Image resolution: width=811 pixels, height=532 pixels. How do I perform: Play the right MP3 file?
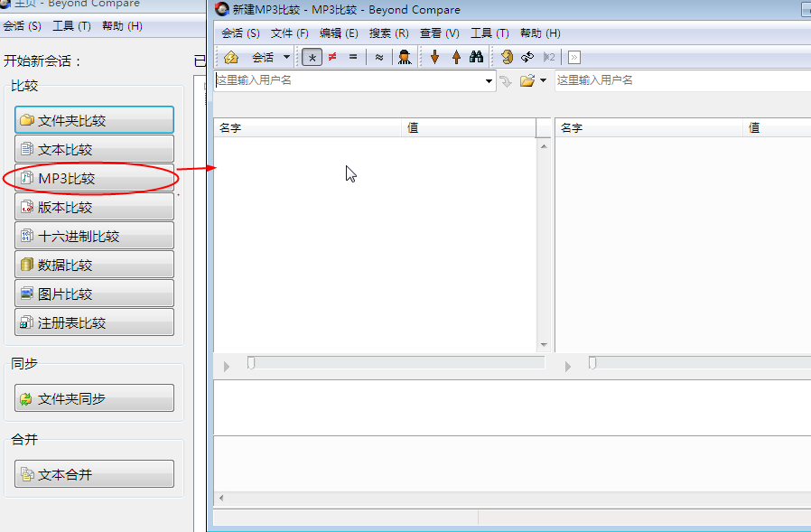[568, 367]
